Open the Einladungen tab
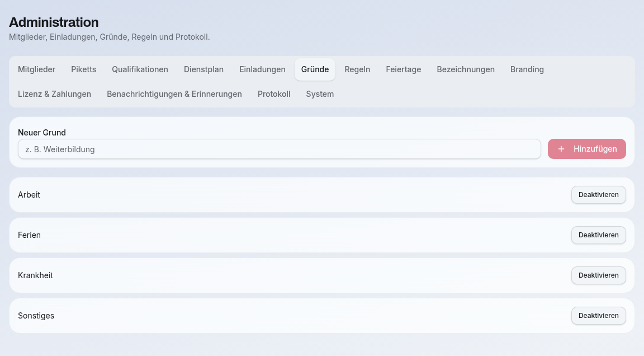Image resolution: width=644 pixels, height=356 pixels. (x=262, y=69)
